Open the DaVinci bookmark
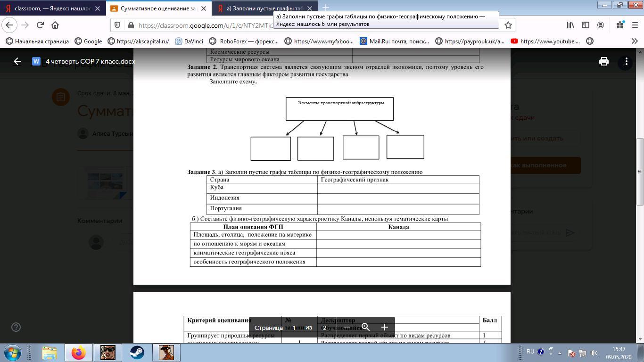644x362 pixels. (x=189, y=41)
